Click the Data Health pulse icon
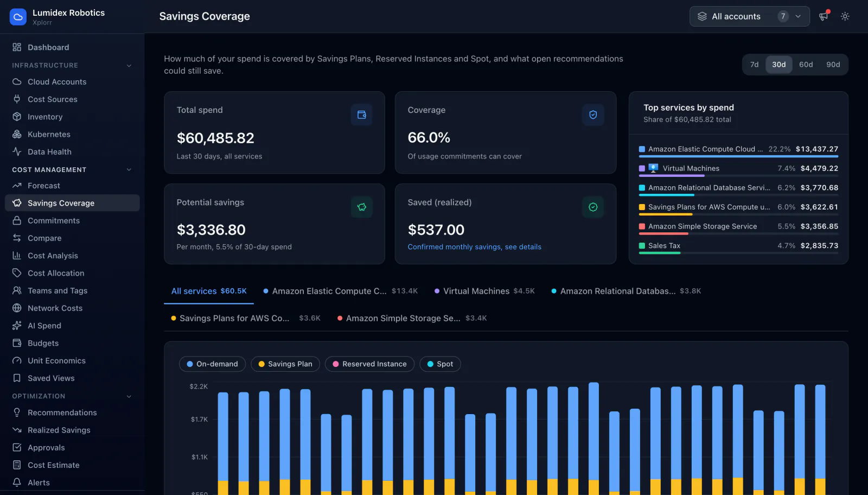868x495 pixels. pyautogui.click(x=17, y=152)
